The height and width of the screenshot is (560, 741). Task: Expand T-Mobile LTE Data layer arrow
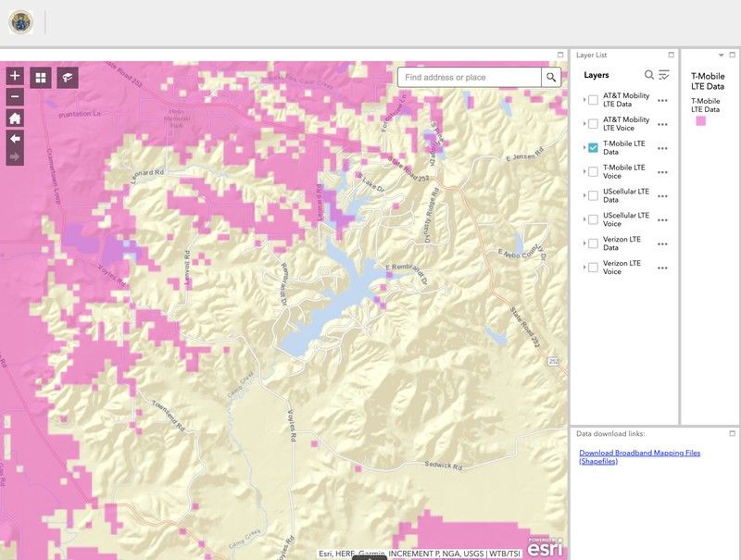[x=584, y=148]
